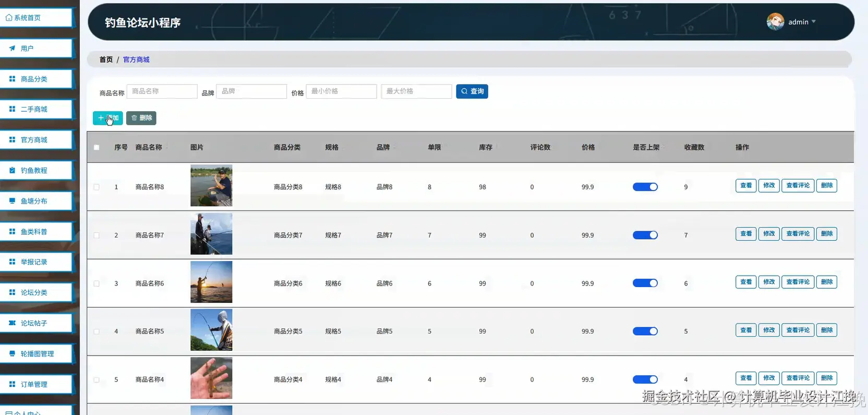Open the hand-with-bait thumbnail of 商品名称4
This screenshot has width=868, height=415.
click(x=211, y=378)
